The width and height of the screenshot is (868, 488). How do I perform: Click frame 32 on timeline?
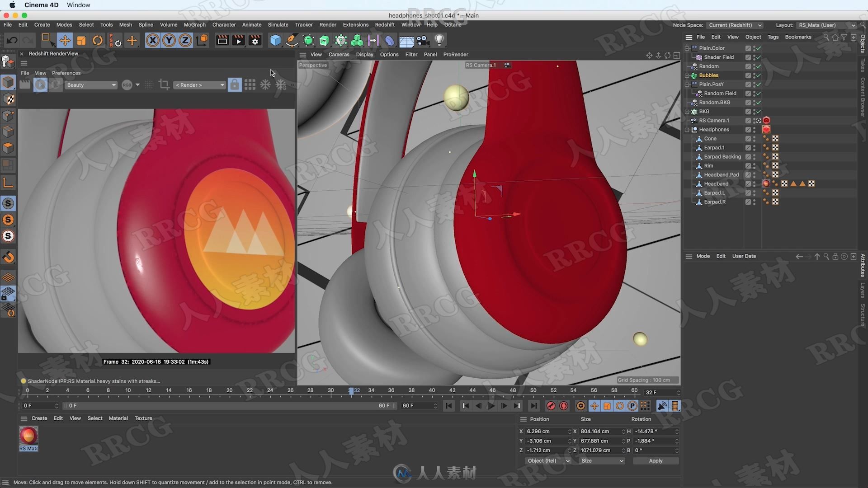coord(351,390)
